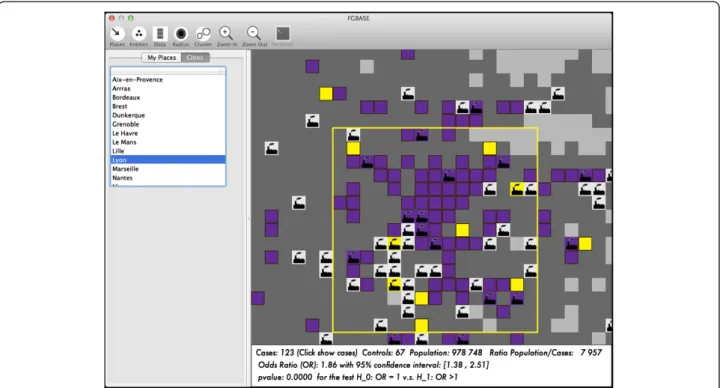
Task: Click the 'Population: 978 748' status text
Action: pos(446,353)
